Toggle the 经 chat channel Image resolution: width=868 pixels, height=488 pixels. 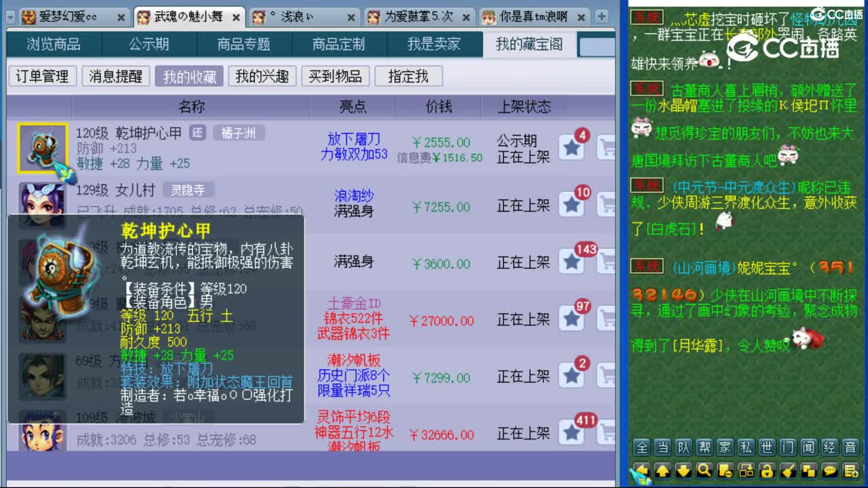[830, 447]
